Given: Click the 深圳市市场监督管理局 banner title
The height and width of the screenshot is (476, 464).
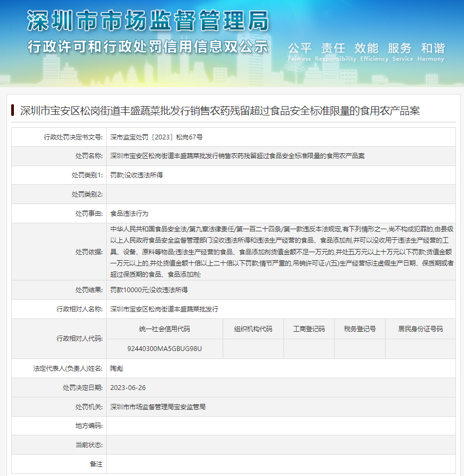Looking at the screenshot, I should point(148,21).
